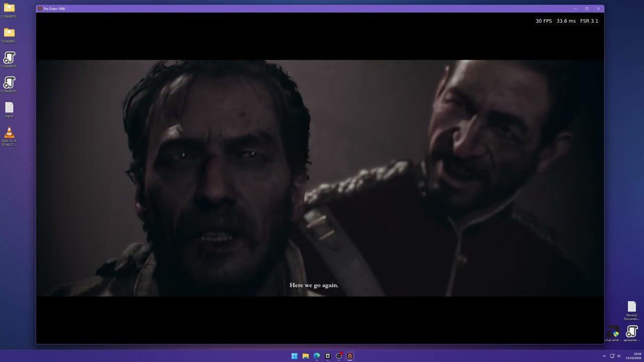The width and height of the screenshot is (644, 362).
Task: Close The Order: 1886 window
Action: [x=598, y=9]
